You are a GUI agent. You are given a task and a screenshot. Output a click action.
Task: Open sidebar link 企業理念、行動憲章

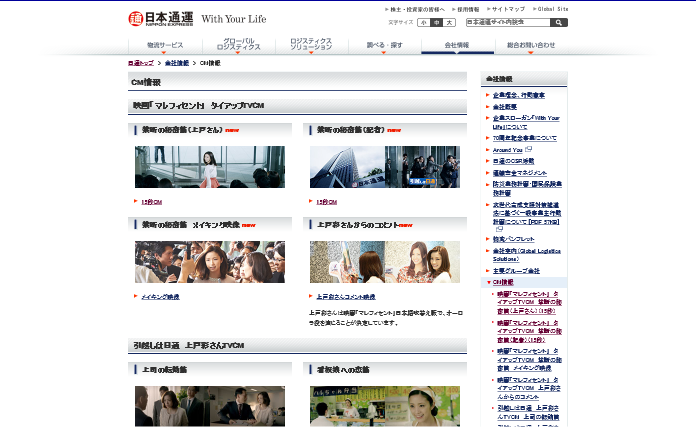pyautogui.click(x=518, y=95)
